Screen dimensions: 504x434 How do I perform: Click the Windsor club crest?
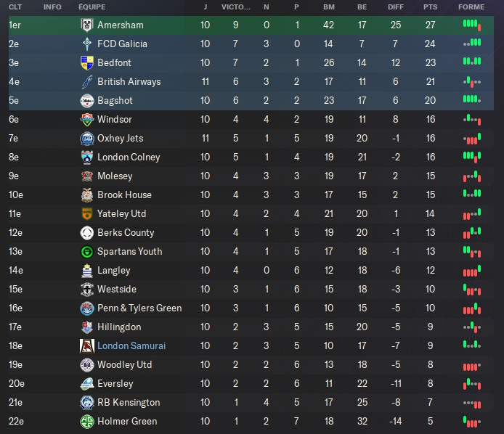click(x=86, y=119)
